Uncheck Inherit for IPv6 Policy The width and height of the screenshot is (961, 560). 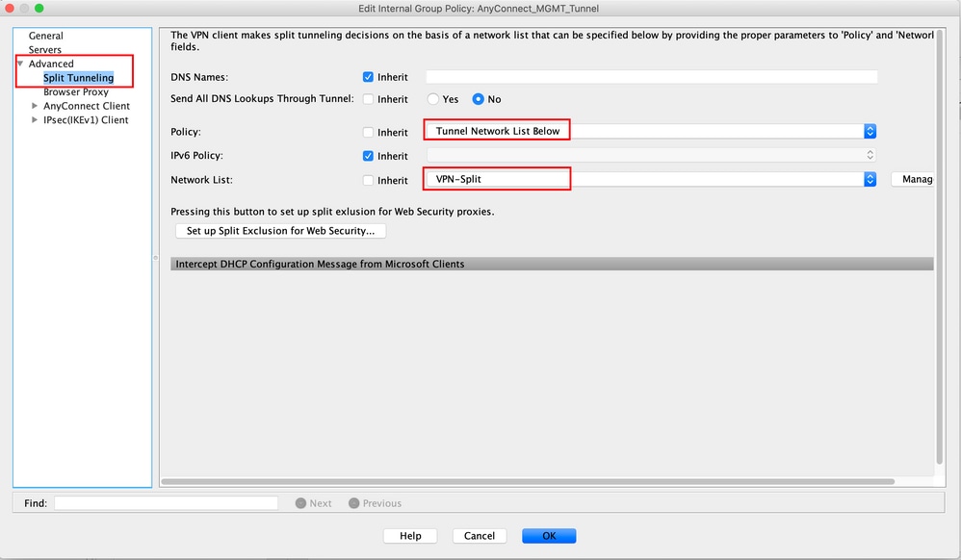[368, 156]
